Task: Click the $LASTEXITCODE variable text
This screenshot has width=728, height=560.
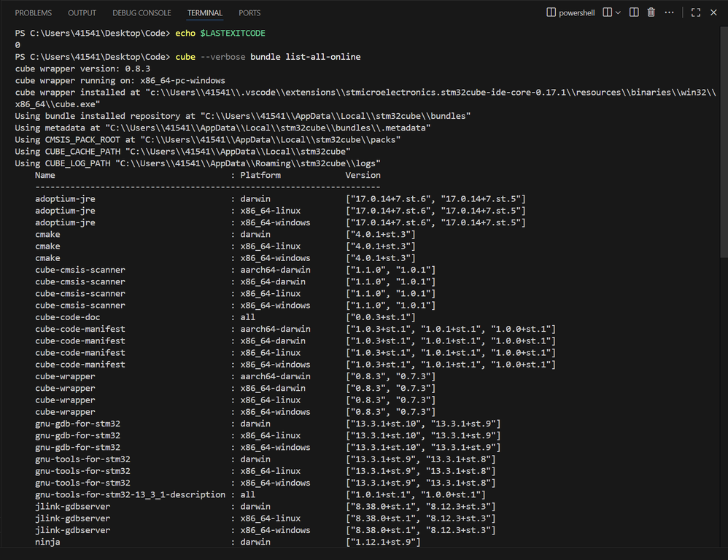Action: [233, 34]
